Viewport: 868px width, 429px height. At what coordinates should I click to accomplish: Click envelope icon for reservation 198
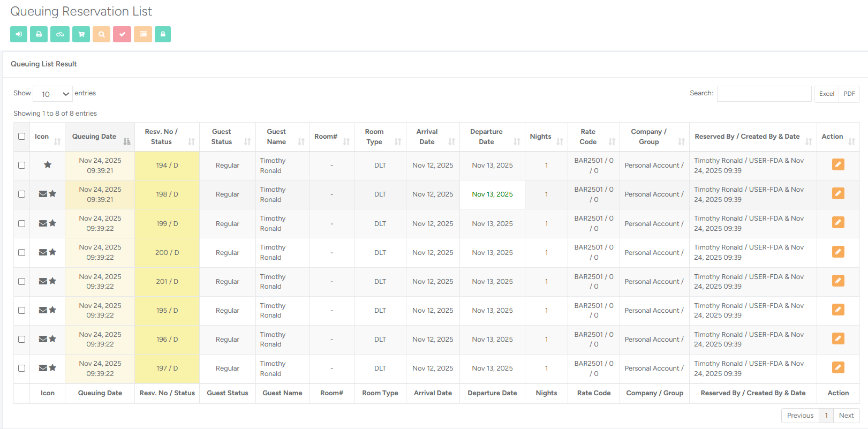point(43,194)
